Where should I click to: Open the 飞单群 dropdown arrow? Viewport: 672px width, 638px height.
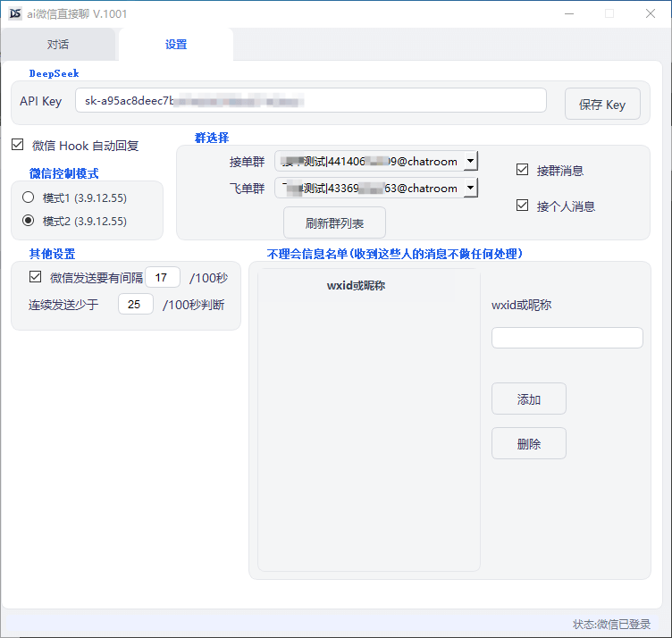pyautogui.click(x=471, y=188)
